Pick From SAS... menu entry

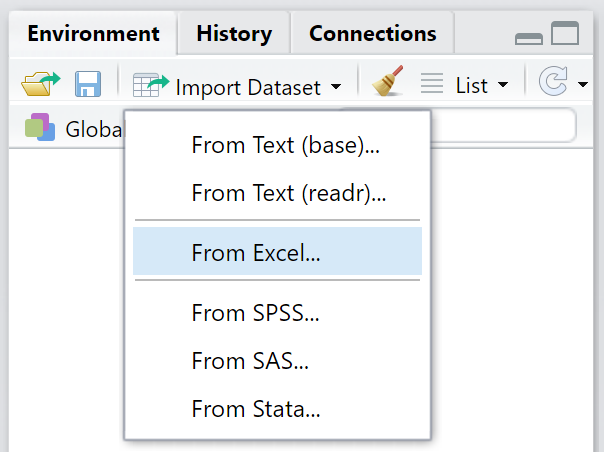(250, 361)
